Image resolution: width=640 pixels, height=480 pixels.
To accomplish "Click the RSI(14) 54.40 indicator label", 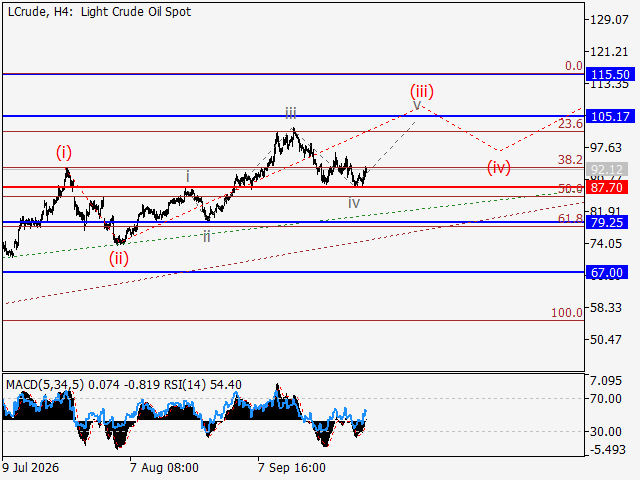I will coord(203,384).
